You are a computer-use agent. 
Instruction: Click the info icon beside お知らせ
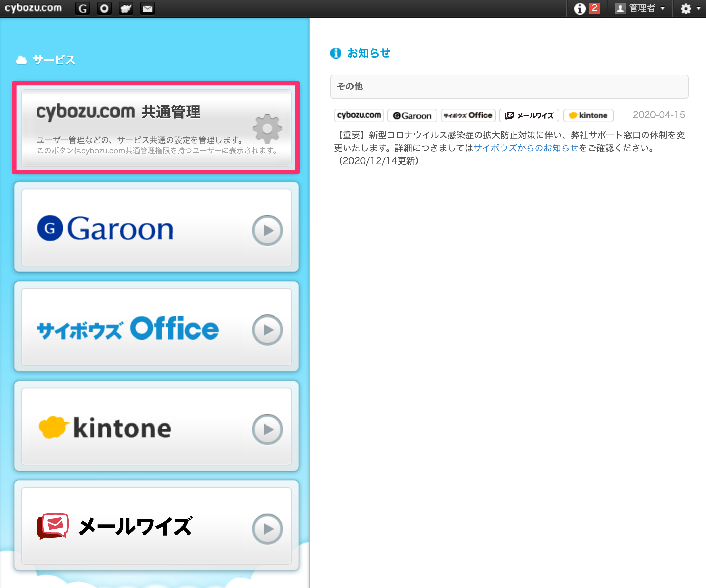coord(336,53)
